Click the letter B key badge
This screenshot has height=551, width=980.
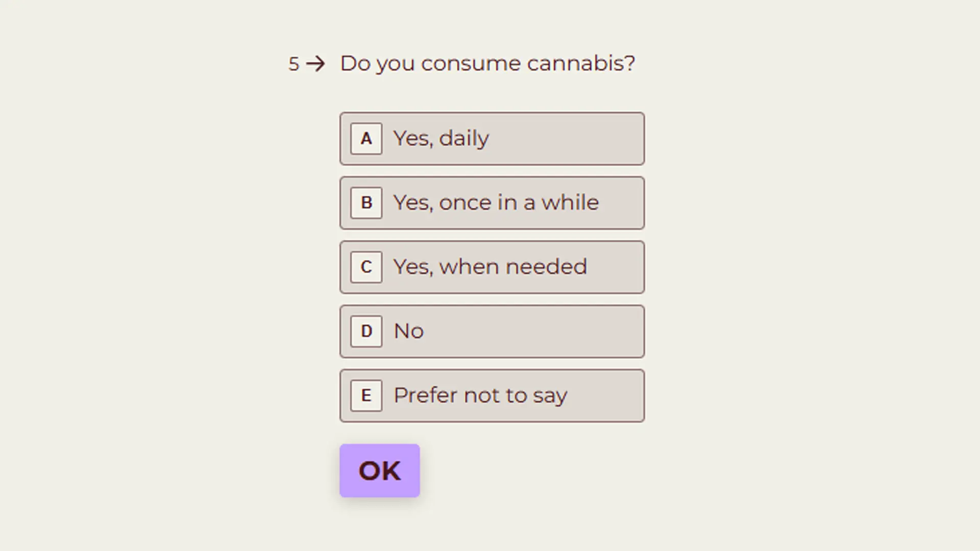tap(365, 203)
